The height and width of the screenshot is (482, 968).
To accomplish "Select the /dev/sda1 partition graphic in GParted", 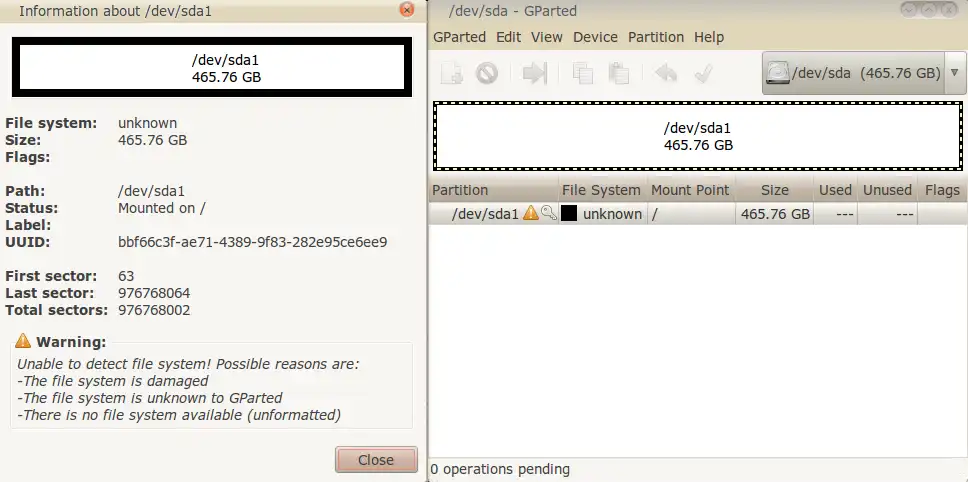I will point(698,136).
